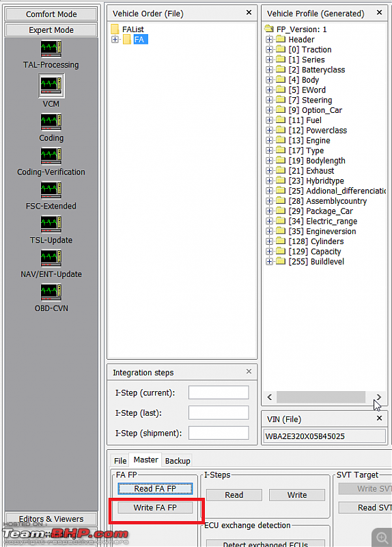Click the FP_Version open folder icon

pos(269,29)
